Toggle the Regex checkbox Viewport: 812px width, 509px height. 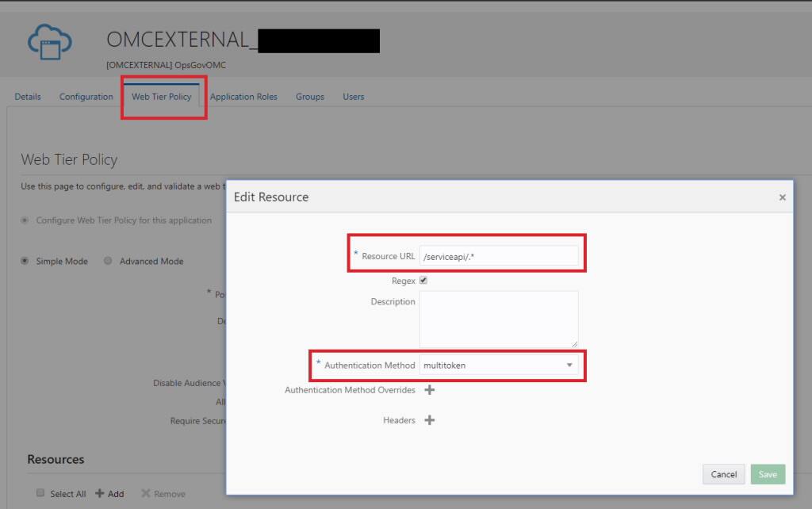[423, 280]
